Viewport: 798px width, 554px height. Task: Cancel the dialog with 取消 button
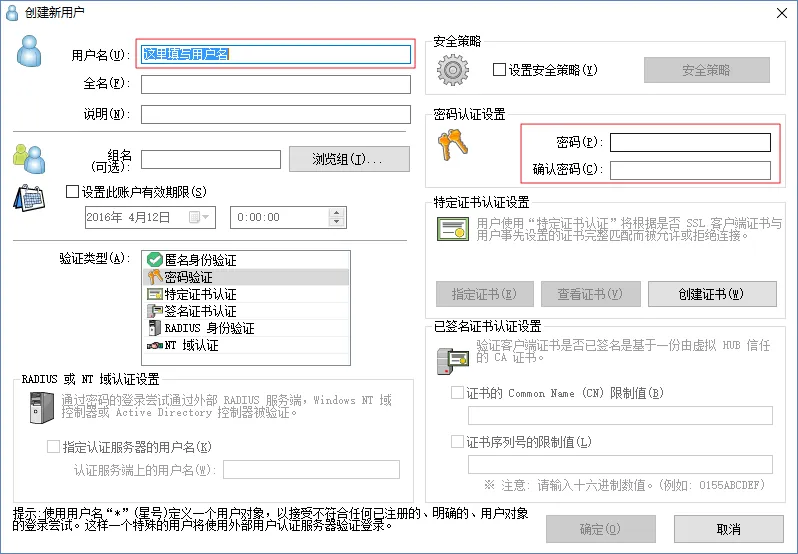[728, 529]
